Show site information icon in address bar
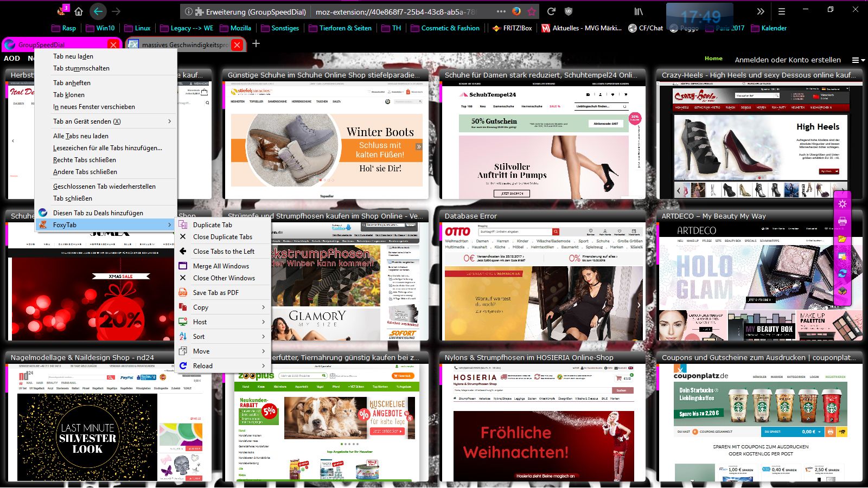Screen dimensions: 868x488 point(188,11)
